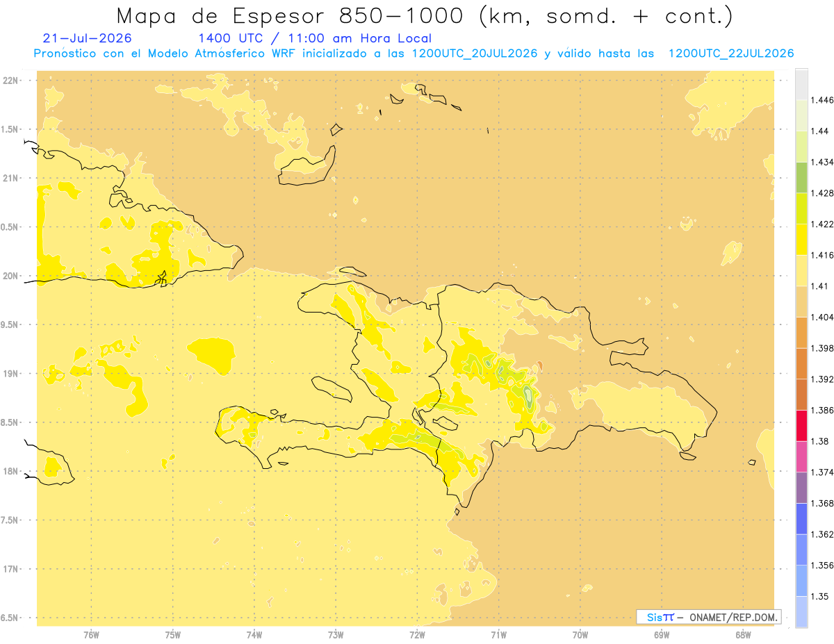834x644 pixels.
Task: Click the valid-until time '1200UTC_22JUL2026'
Action: 731,53
